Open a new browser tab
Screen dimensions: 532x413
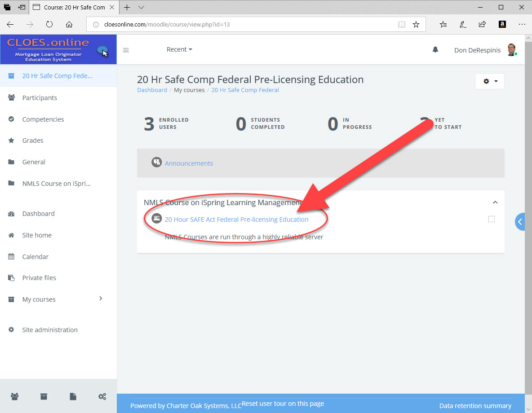point(127,7)
